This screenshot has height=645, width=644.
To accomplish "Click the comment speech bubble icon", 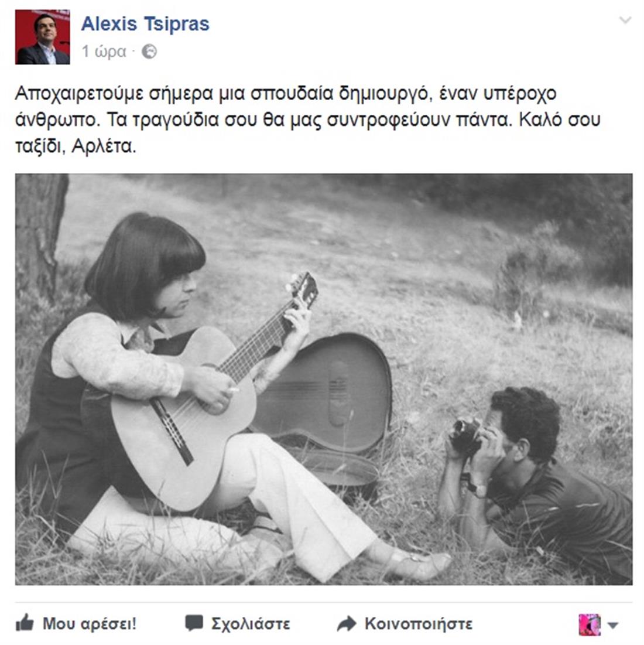I will coord(194,623).
